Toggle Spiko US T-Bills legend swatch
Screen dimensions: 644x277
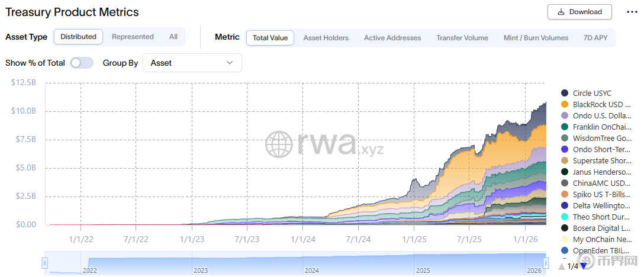point(565,194)
